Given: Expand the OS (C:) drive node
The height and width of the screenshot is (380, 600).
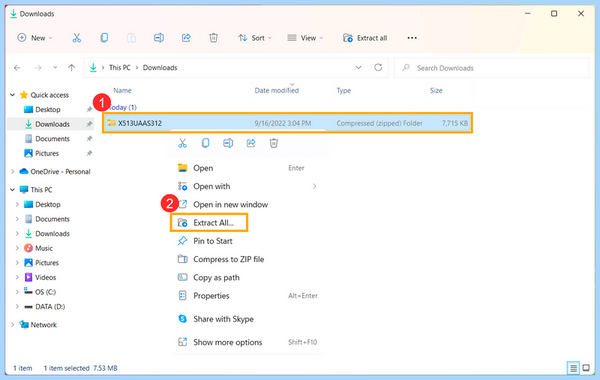Looking at the screenshot, I should click(x=17, y=292).
